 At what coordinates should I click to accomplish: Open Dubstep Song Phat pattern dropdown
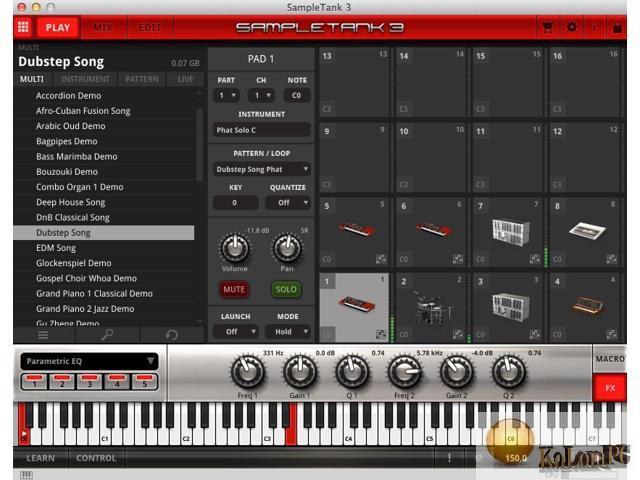[x=261, y=169]
